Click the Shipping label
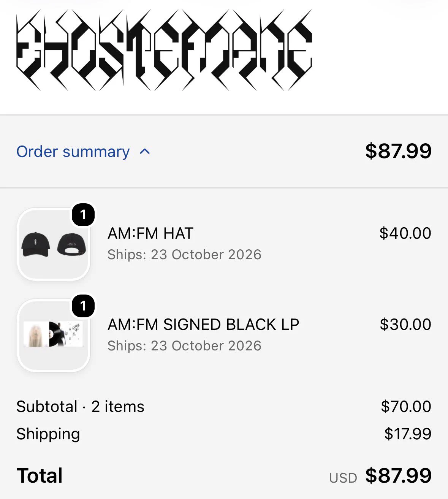This screenshot has height=499, width=448. pyautogui.click(x=48, y=434)
